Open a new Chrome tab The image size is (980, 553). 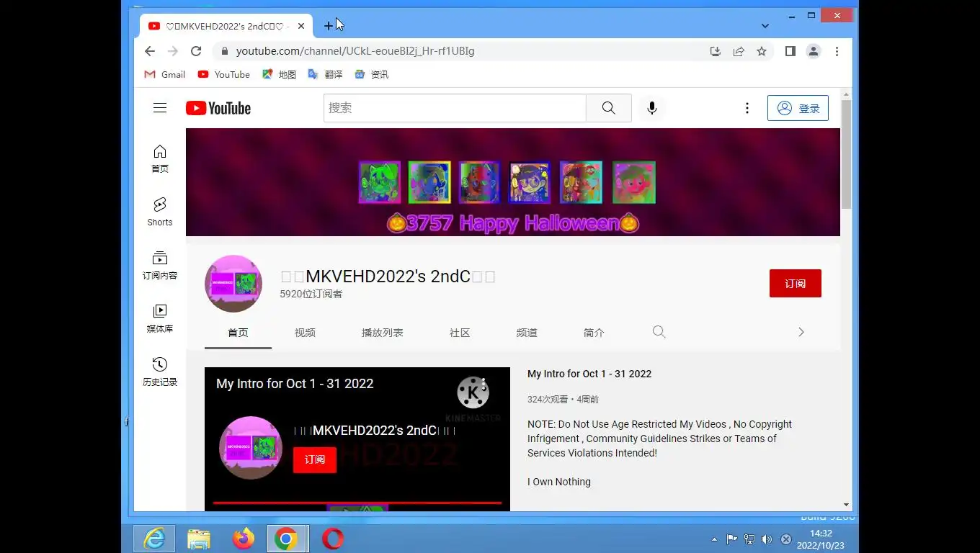coord(329,26)
